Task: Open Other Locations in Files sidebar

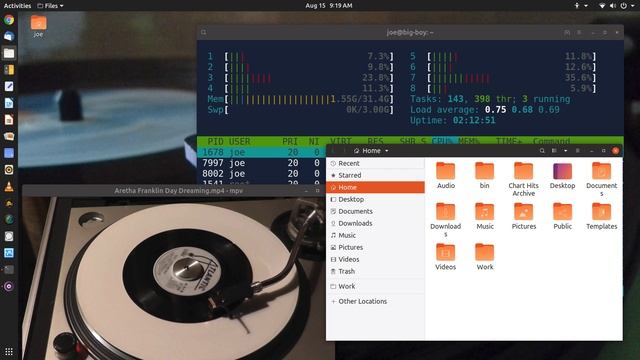Action: pos(375,301)
